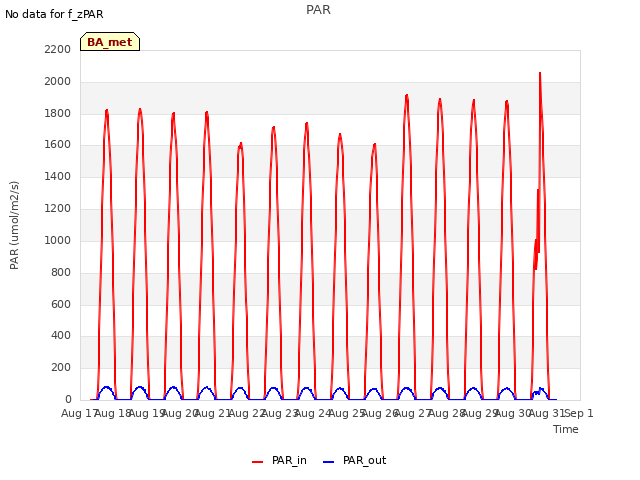Click the blue PAR_out legend swatch

(x=329, y=462)
